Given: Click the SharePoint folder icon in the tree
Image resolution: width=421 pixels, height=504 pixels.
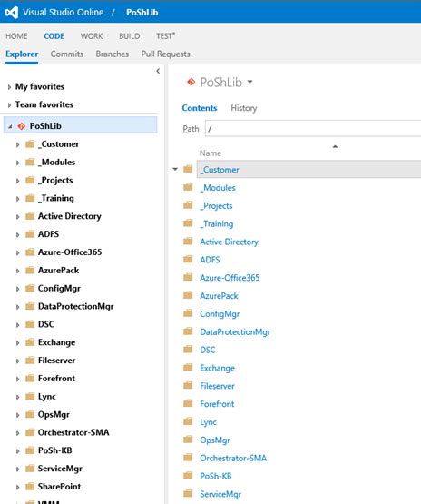Looking at the screenshot, I should click(30, 487).
